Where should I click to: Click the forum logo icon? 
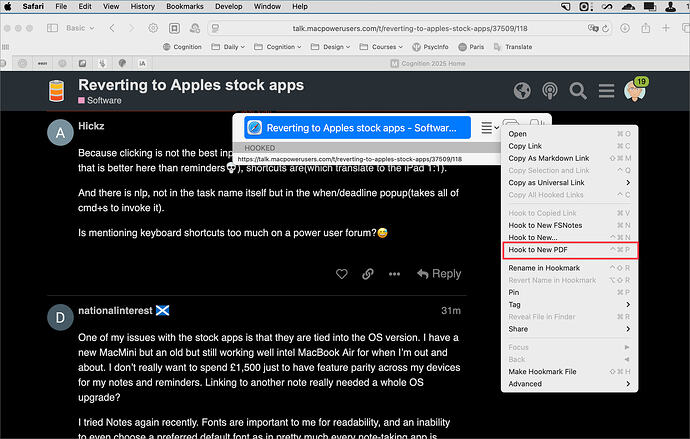(x=56, y=91)
